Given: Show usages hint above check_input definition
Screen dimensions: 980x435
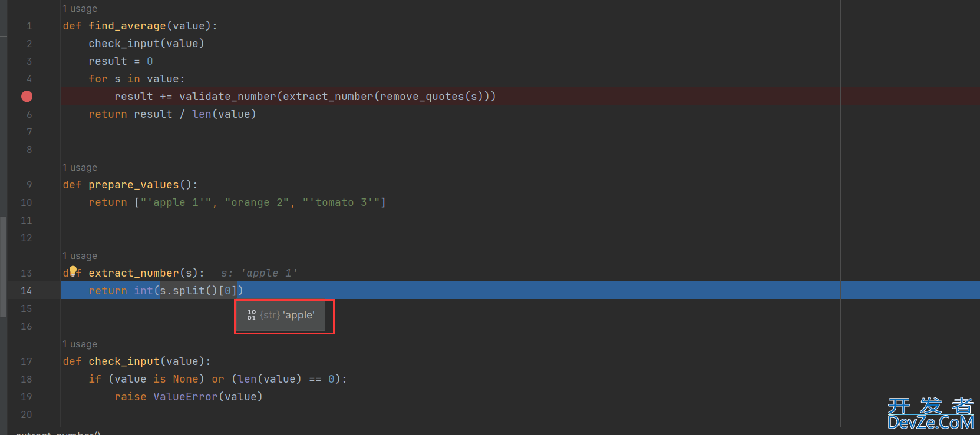Looking at the screenshot, I should pos(80,344).
